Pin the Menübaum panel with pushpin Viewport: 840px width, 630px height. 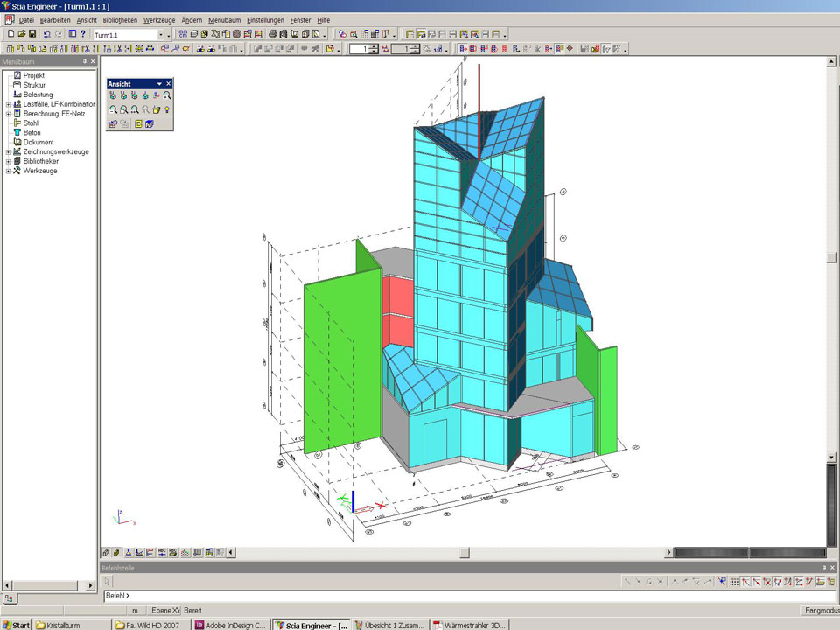click(x=85, y=62)
